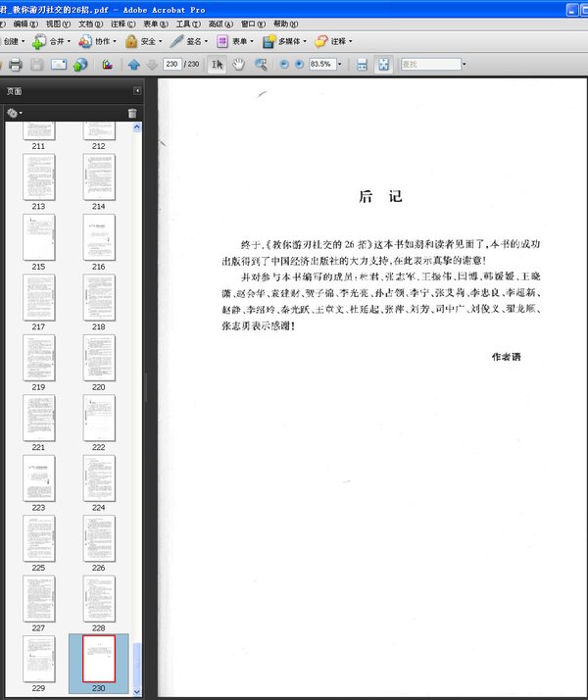This screenshot has width=588, height=700.
Task: Open the 合并 (Combine) dropdown
Action: (x=51, y=41)
